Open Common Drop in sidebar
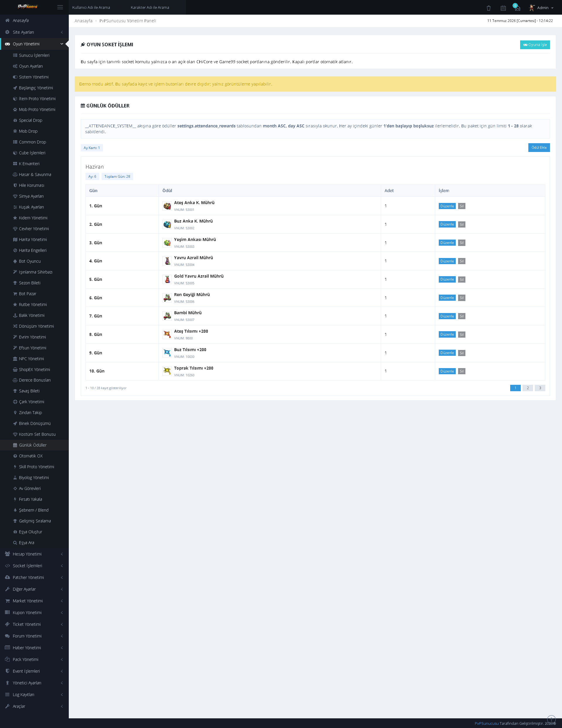This screenshot has height=728, width=562. [x=34, y=142]
